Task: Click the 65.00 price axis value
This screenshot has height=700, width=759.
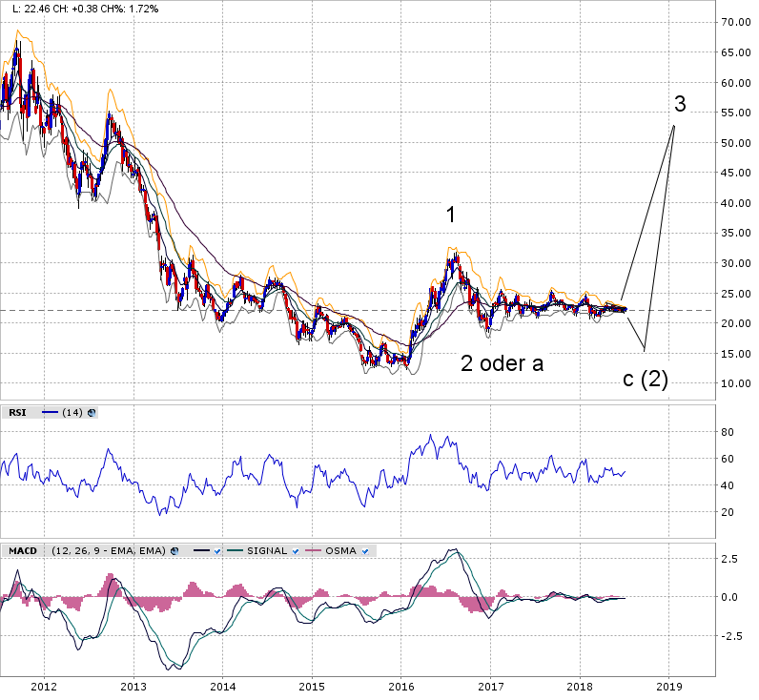Action: pos(736,52)
